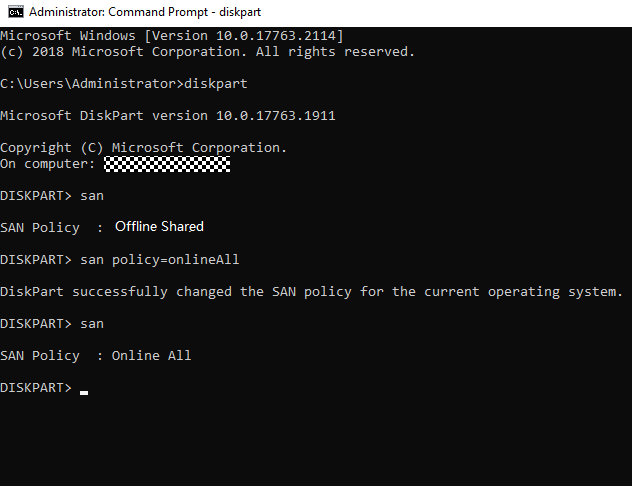The image size is (632, 486).
Task: Click the 'On computer:' label
Action: point(48,164)
